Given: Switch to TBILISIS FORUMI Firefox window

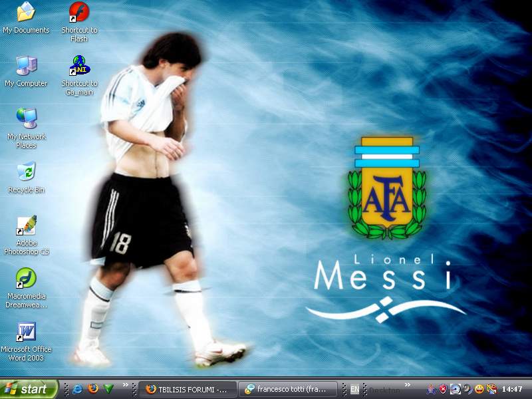Looking at the screenshot, I should [188, 389].
